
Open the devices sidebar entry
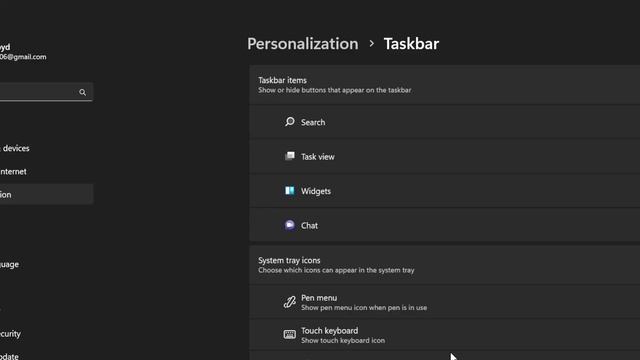pos(16,148)
